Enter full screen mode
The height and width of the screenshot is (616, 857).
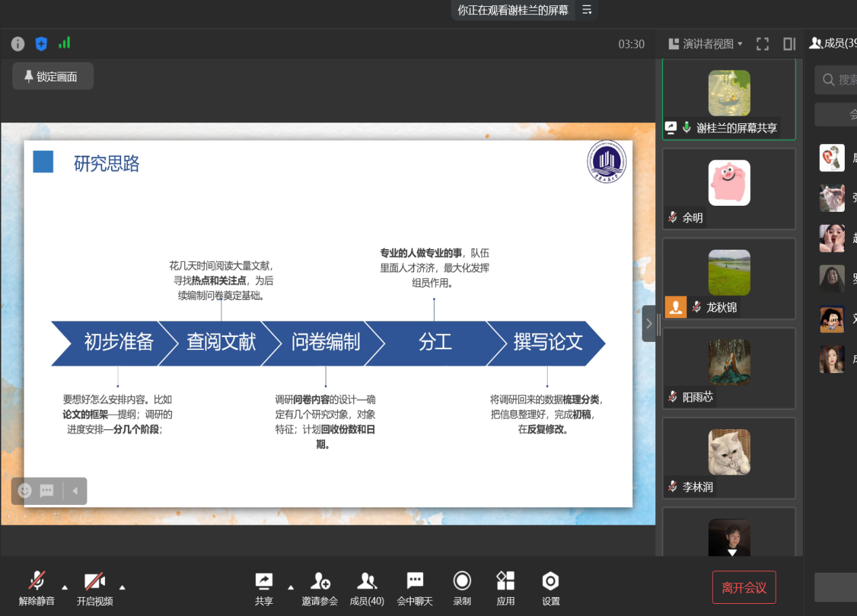762,44
